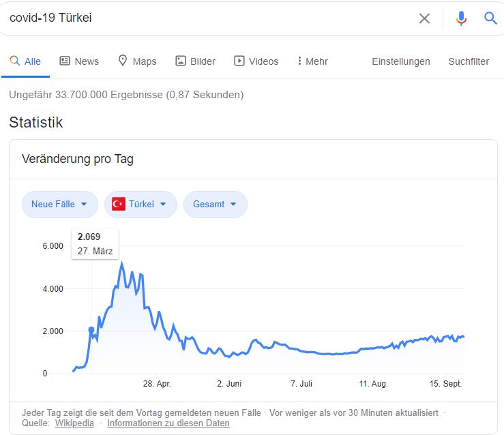Open Einstellungen menu
This screenshot has width=504, height=435.
pyautogui.click(x=400, y=61)
